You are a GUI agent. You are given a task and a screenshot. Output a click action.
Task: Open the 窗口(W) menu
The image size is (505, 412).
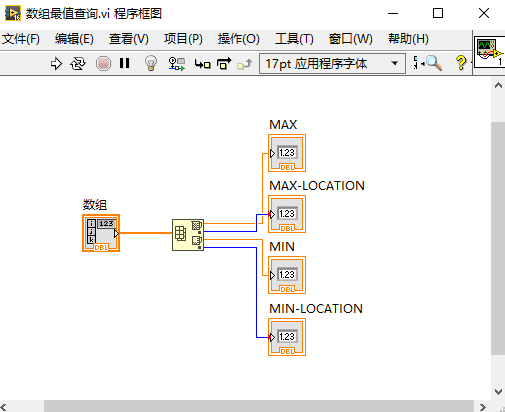pos(350,39)
